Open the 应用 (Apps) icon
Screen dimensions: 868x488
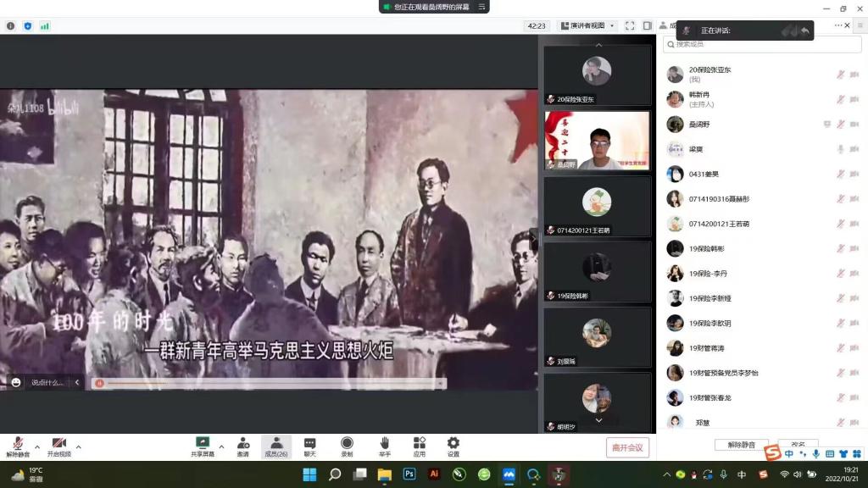[x=419, y=446]
